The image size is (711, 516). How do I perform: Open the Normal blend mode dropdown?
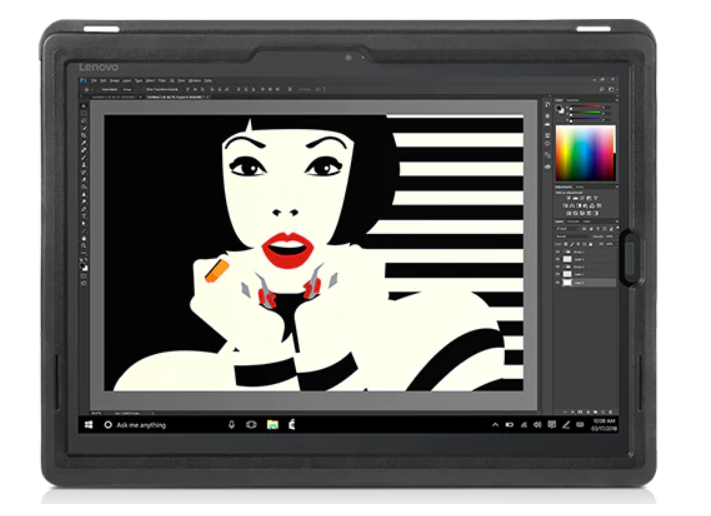pyautogui.click(x=573, y=237)
